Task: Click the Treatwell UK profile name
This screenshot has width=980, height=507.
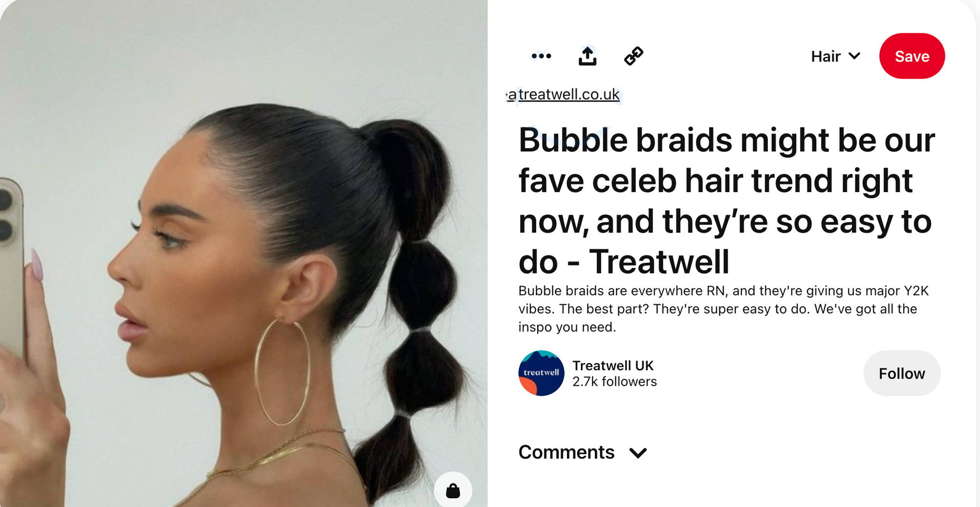Action: point(612,365)
